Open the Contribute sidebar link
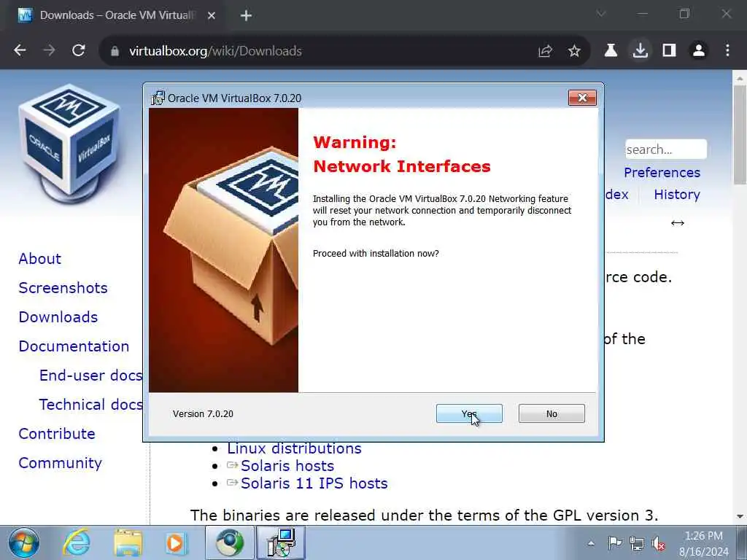The width and height of the screenshot is (747, 560). [x=57, y=433]
